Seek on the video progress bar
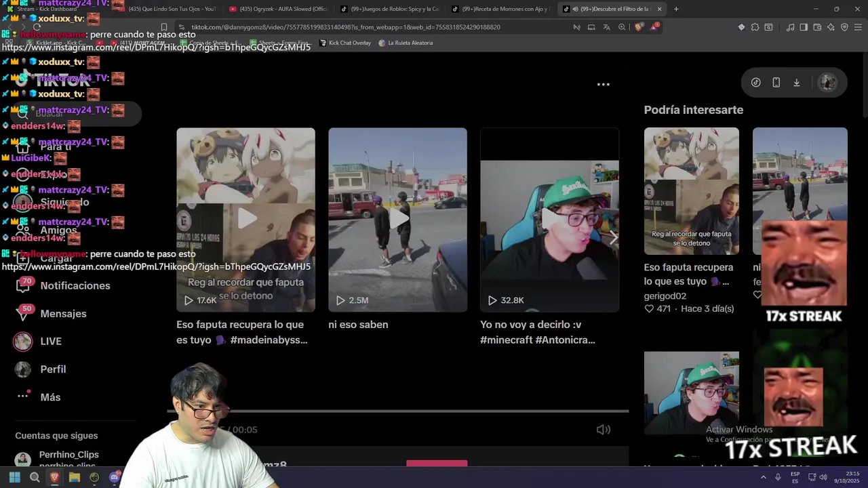868x488 pixels. tap(398, 411)
